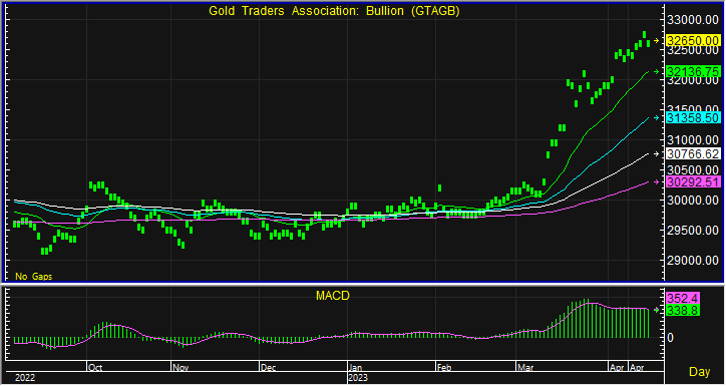This screenshot has height=386, width=726.
Task: Click the Mar marker on time axis
Action: pos(525,368)
